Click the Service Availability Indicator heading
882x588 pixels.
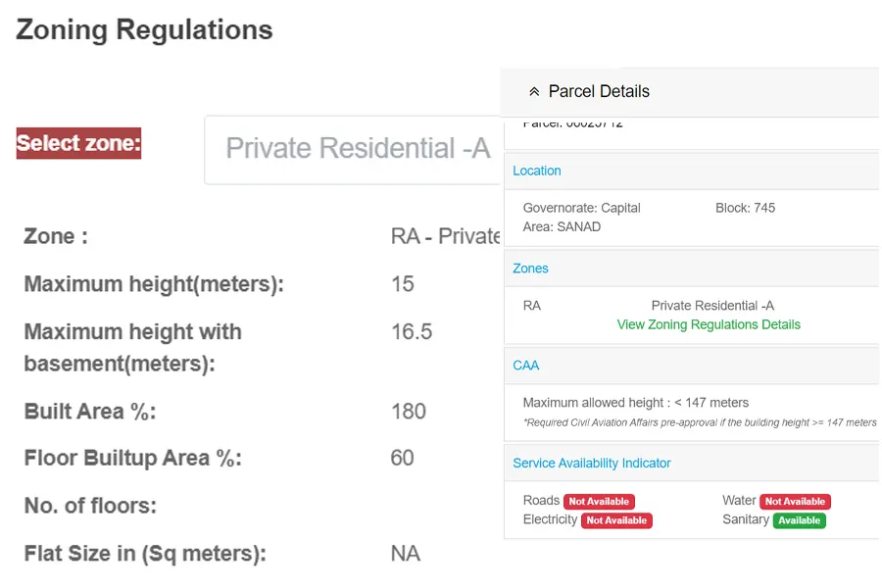click(x=591, y=464)
